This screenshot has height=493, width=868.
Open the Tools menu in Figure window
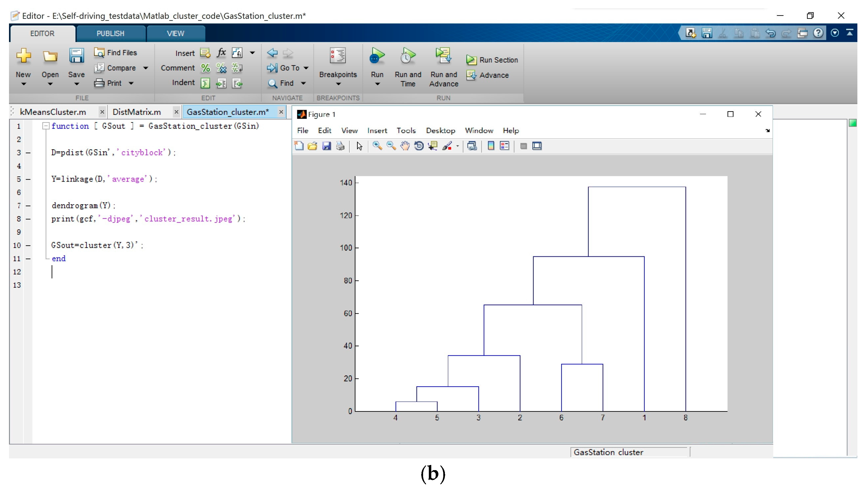click(x=406, y=131)
